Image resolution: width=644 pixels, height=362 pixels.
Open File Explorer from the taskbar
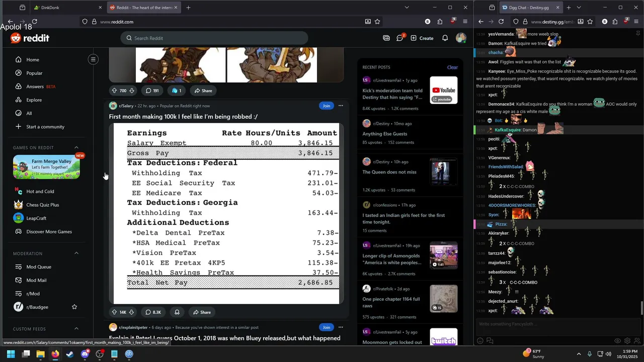tap(40, 354)
